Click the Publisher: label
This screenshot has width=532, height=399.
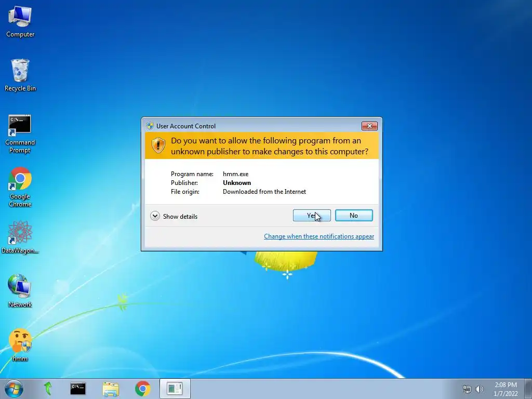(184, 182)
